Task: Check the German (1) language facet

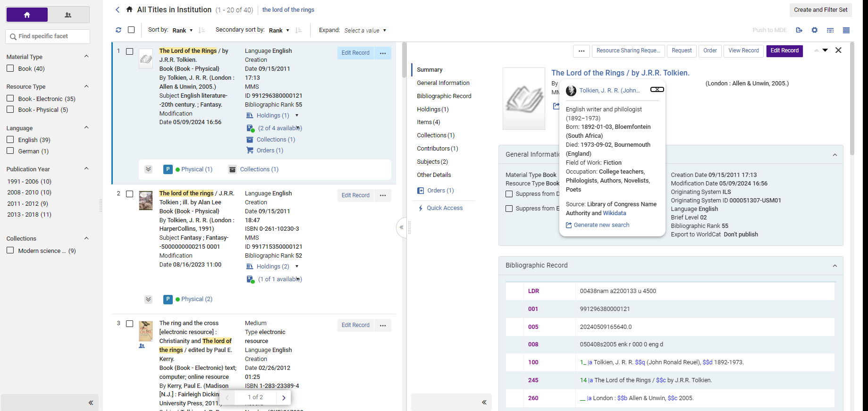Action: pyautogui.click(x=10, y=151)
